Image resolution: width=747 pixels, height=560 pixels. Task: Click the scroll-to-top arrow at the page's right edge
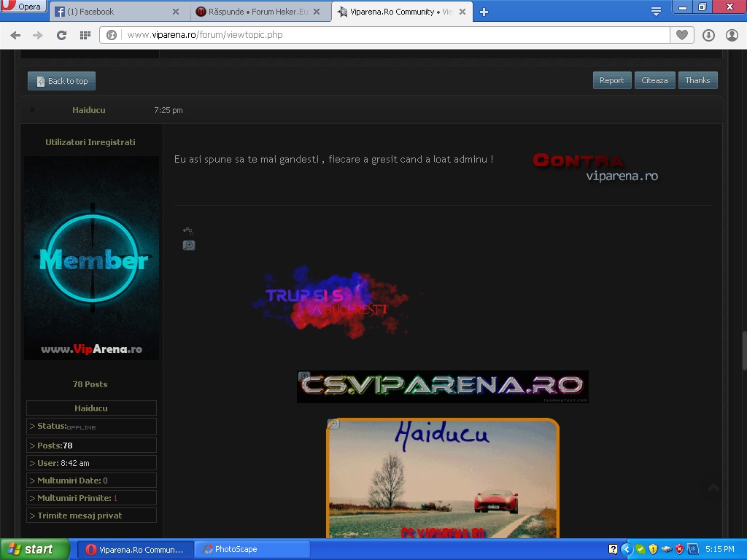coord(713,488)
